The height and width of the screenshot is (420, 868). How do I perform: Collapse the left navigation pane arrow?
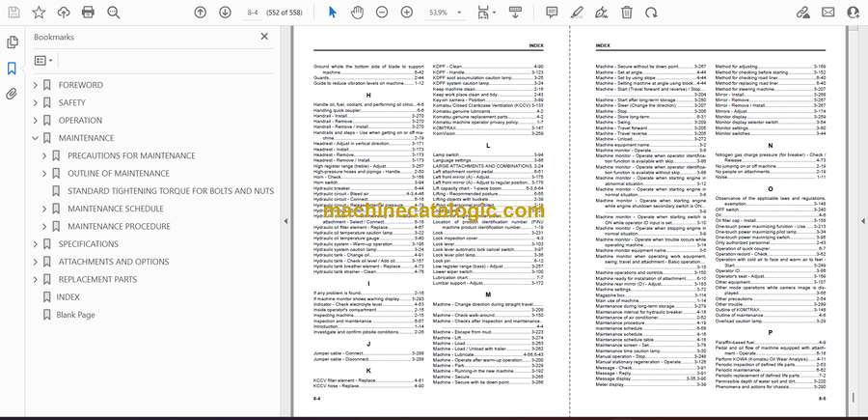point(285,220)
